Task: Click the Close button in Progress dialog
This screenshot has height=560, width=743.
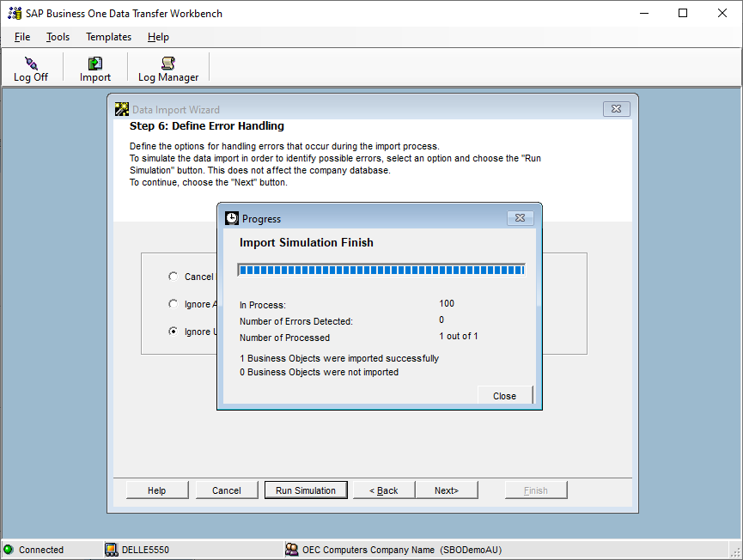Action: tap(505, 396)
